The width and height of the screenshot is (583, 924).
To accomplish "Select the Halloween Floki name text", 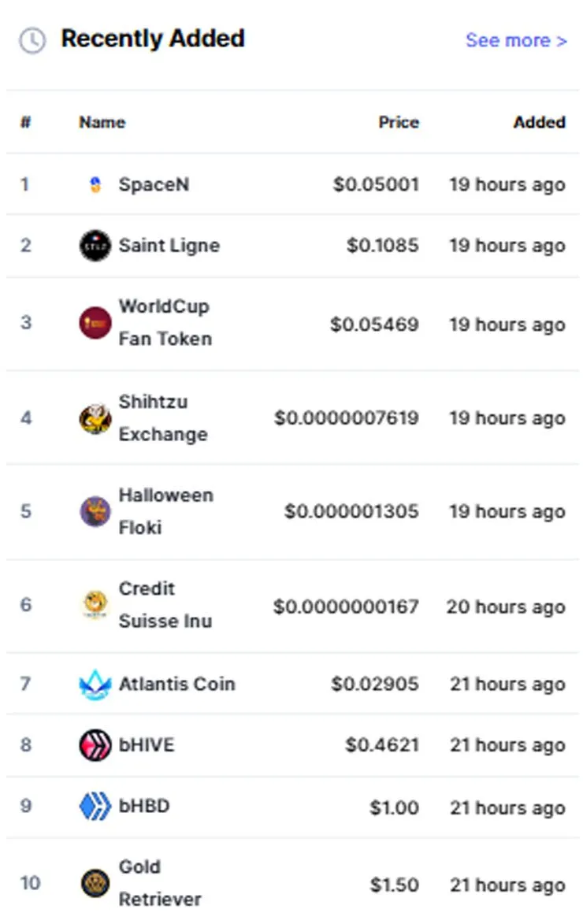I will coord(165,511).
